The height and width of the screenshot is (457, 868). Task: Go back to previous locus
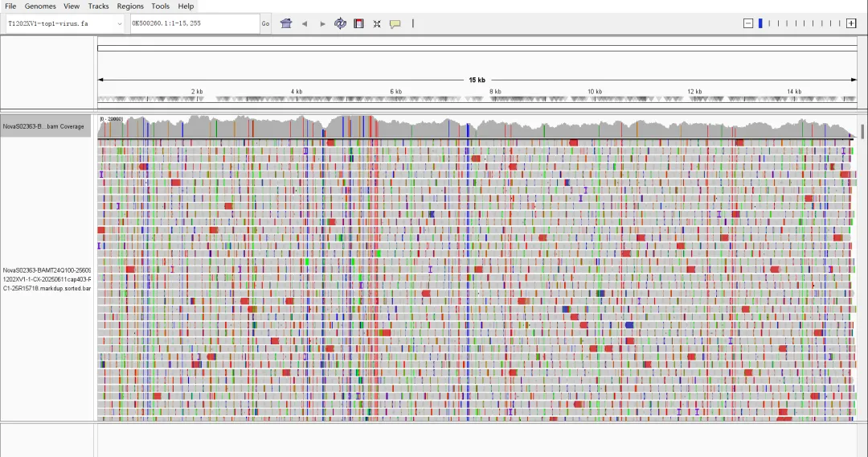305,23
